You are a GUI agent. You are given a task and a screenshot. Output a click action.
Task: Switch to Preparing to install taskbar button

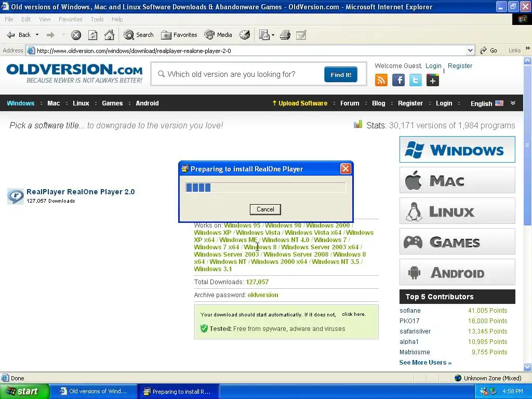pyautogui.click(x=178, y=392)
